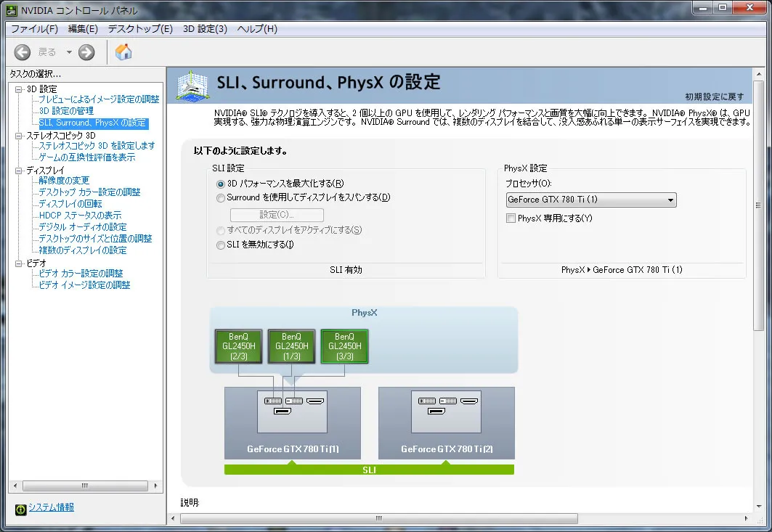772x532 pixels.
Task: Click main panel scroll up arrow
Action: [758, 74]
